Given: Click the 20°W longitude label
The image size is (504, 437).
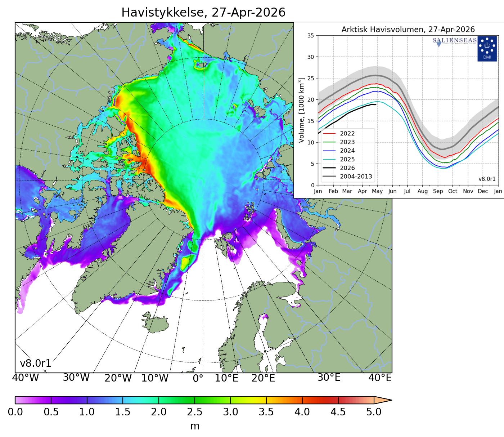Looking at the screenshot, I should (x=118, y=378).
